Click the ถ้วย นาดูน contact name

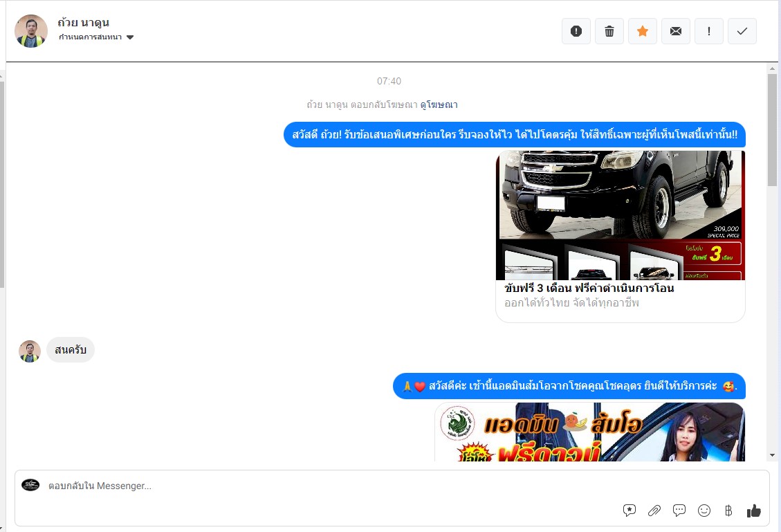[83, 22]
